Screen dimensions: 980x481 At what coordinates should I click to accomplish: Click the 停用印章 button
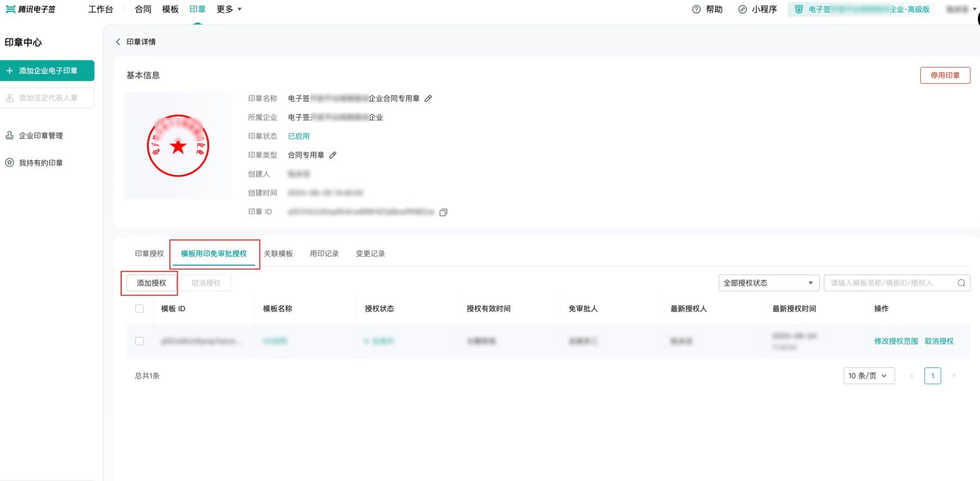[x=945, y=76]
